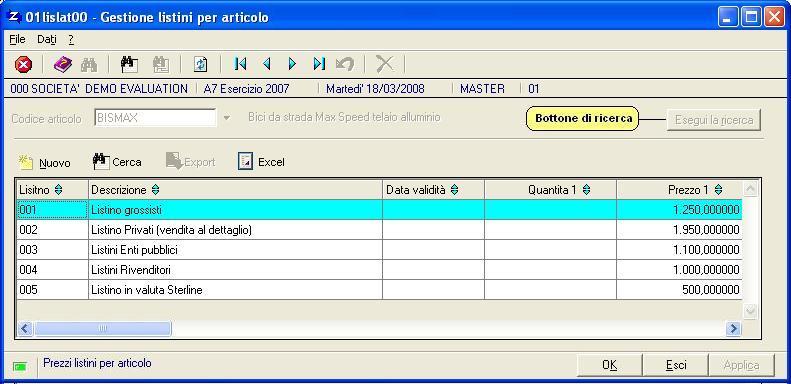Screen dimensions: 791x384
Task: Sort by Lisitno column arrows
Action: pyautogui.click(x=59, y=190)
